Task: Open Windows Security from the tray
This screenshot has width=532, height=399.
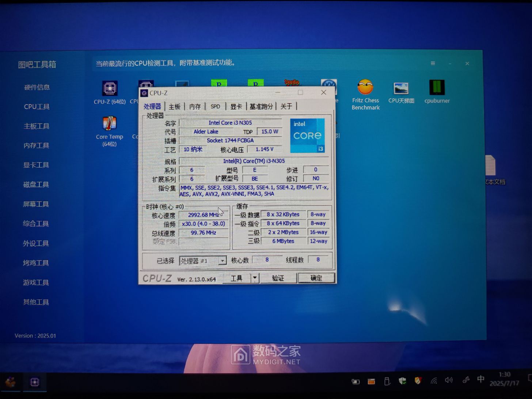Action: (402, 381)
